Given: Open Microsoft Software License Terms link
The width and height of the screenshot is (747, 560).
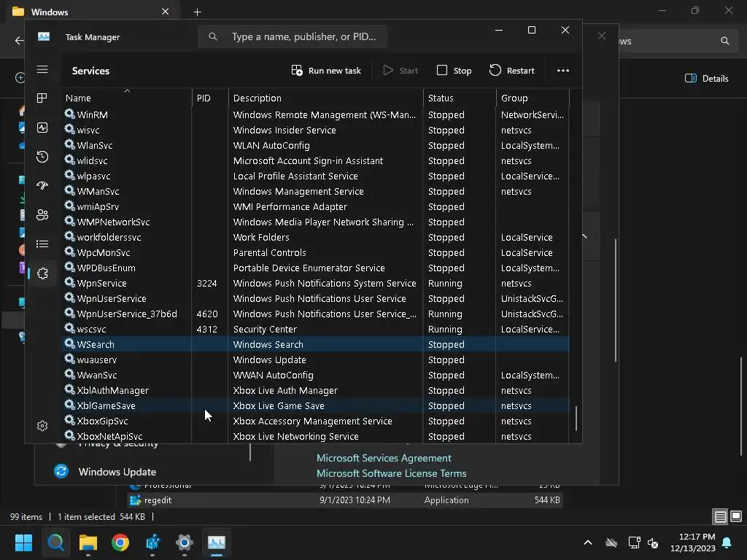Looking at the screenshot, I should 391,473.
